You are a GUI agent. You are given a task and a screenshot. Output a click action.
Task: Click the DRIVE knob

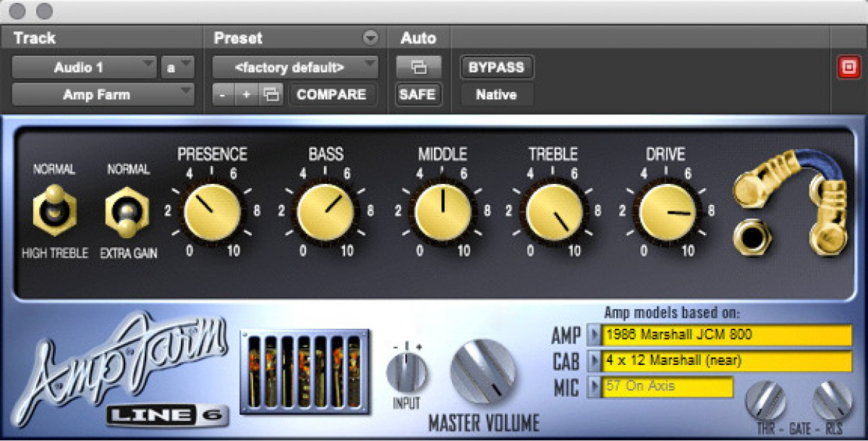(x=667, y=212)
